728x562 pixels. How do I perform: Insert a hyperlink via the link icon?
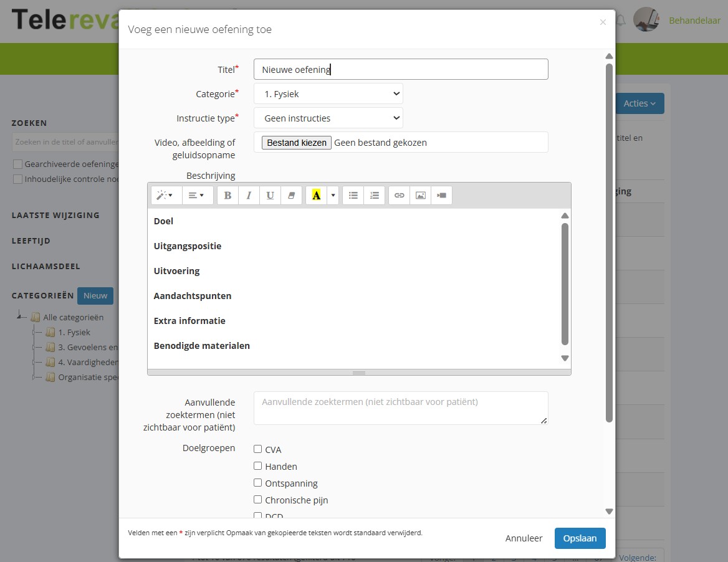(x=400, y=196)
